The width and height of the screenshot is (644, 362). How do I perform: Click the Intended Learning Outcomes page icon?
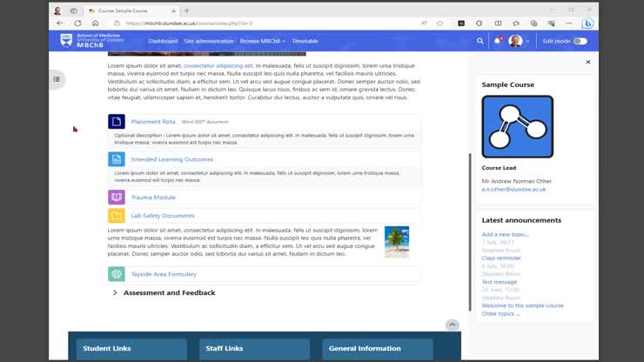click(x=117, y=159)
